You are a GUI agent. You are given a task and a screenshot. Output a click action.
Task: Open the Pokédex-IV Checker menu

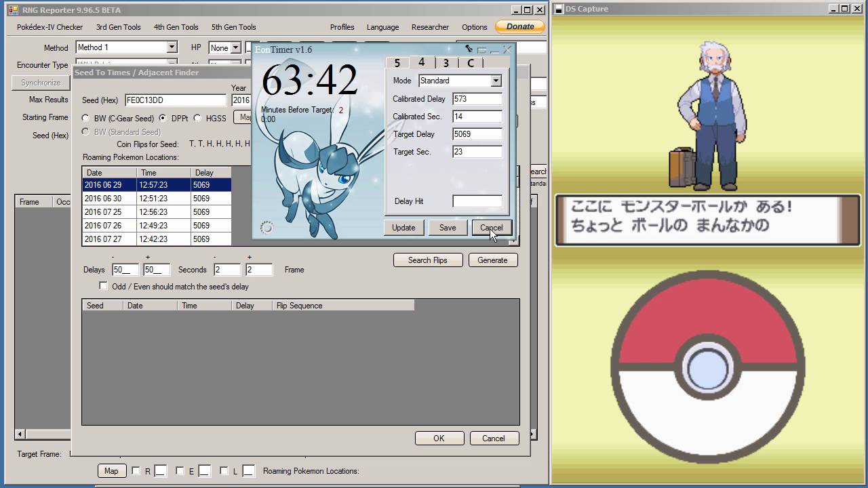50,27
